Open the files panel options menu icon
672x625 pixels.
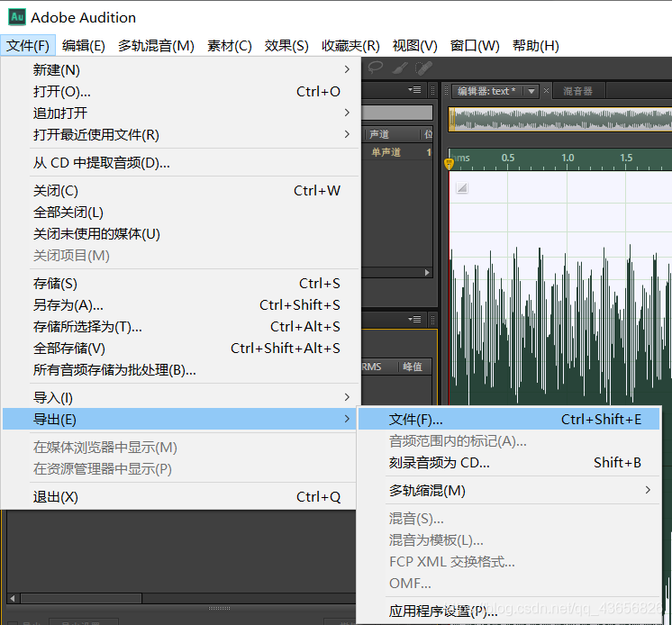[x=414, y=90]
